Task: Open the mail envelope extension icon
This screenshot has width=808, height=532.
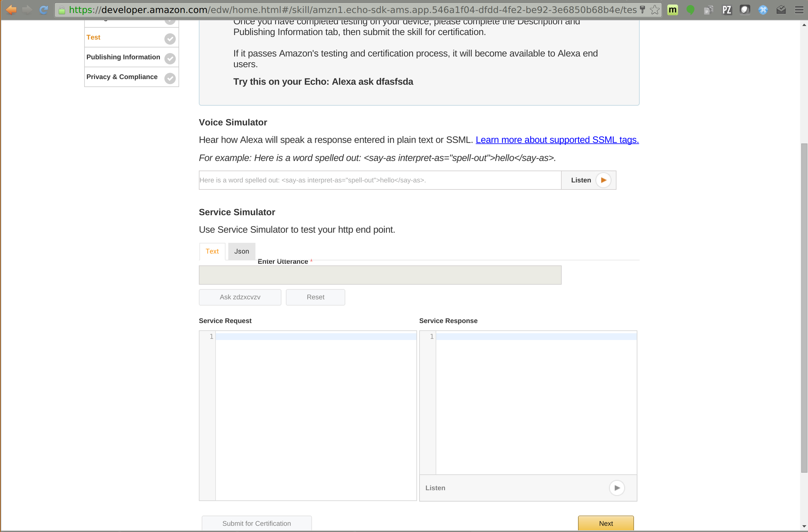Action: point(781,10)
